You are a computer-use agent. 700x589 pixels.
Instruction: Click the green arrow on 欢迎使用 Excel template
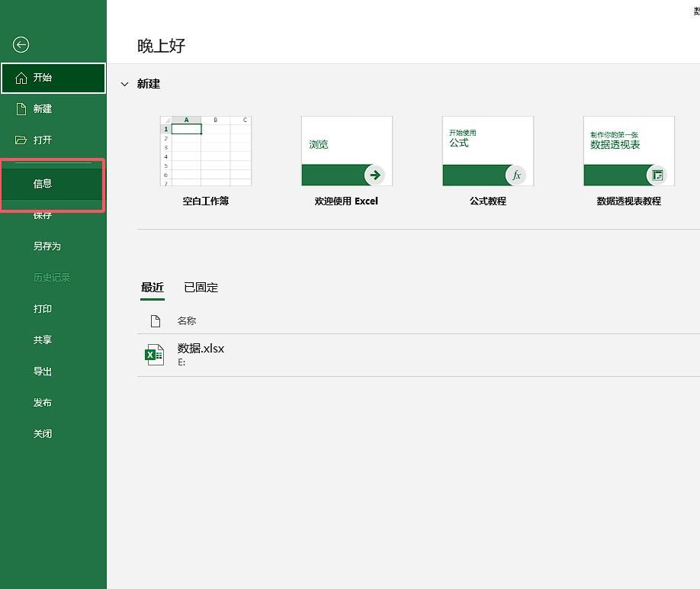[x=375, y=175]
